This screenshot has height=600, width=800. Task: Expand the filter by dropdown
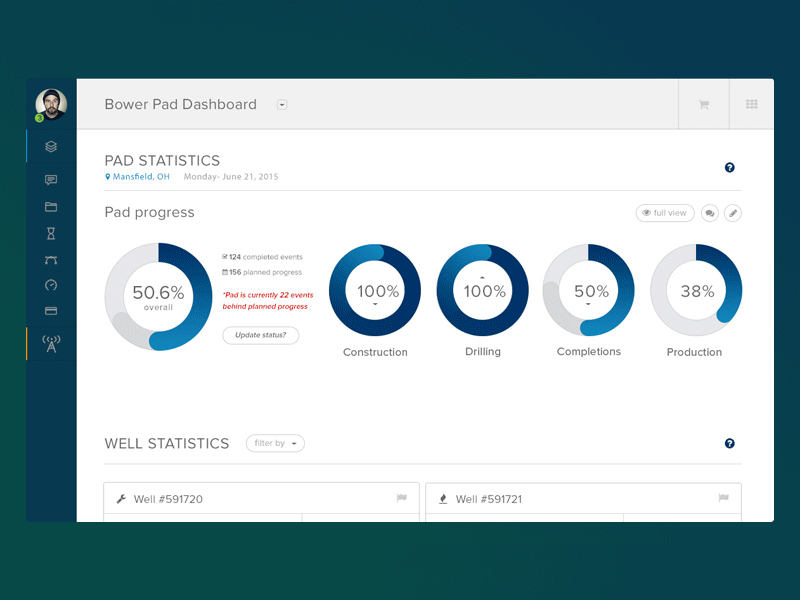pos(275,444)
